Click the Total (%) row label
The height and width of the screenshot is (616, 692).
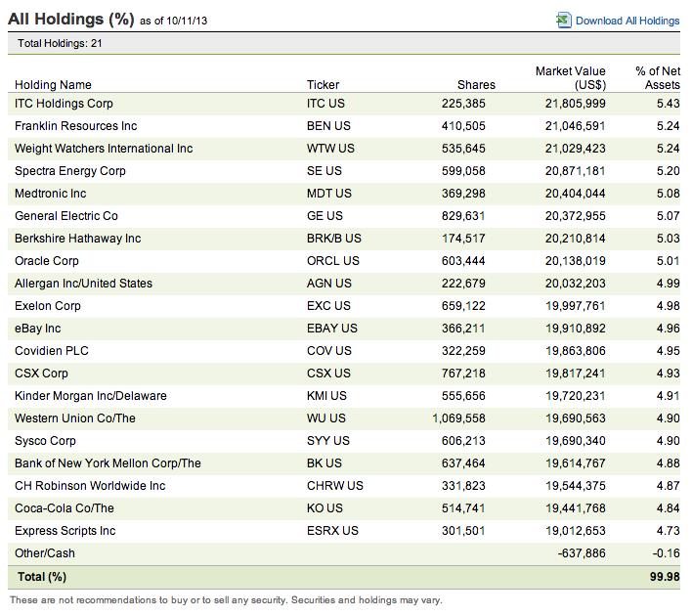tap(42, 577)
